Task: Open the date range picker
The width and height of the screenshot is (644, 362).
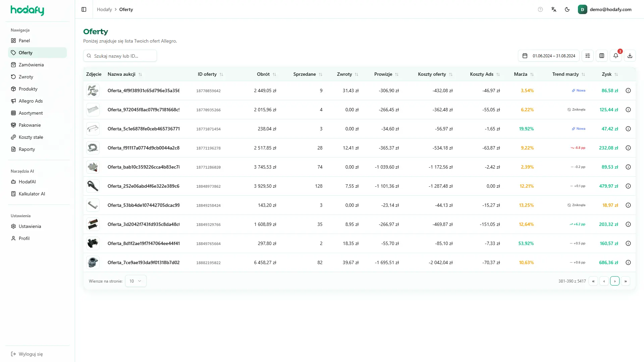Action: (x=549, y=56)
